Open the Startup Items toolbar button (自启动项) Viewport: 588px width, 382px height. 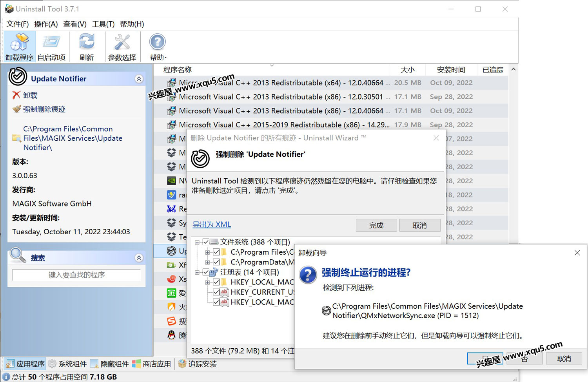click(51, 47)
